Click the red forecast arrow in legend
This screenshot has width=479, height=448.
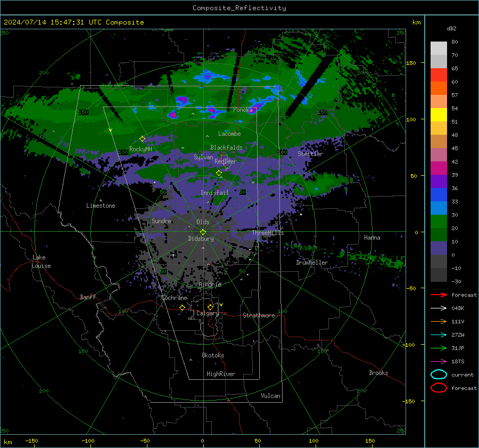point(439,295)
